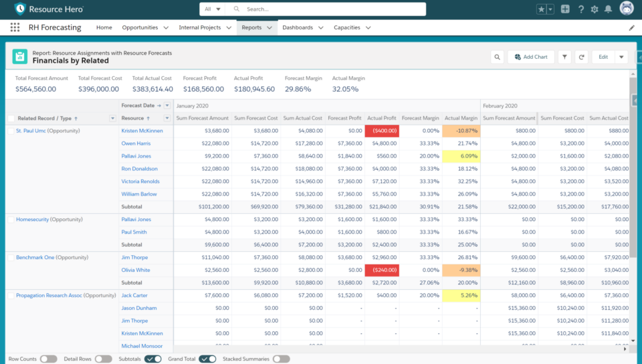Click the Edit report button
The height and width of the screenshot is (364, 642).
[x=603, y=57]
